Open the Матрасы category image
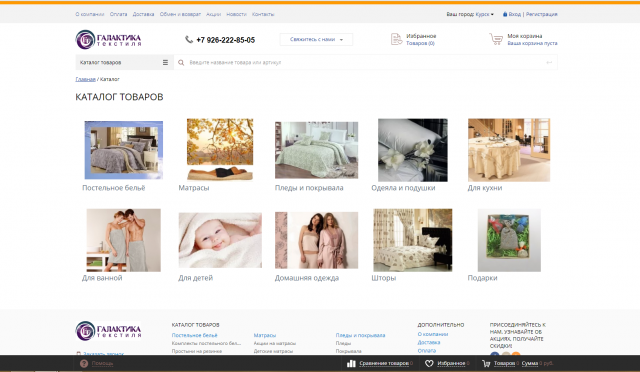This screenshot has width=640, height=372. click(x=220, y=149)
